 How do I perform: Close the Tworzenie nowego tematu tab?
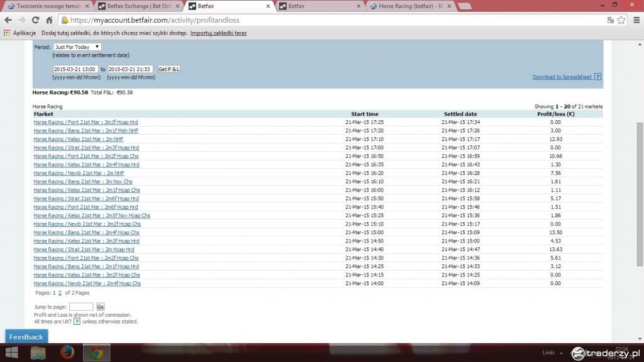click(87, 6)
